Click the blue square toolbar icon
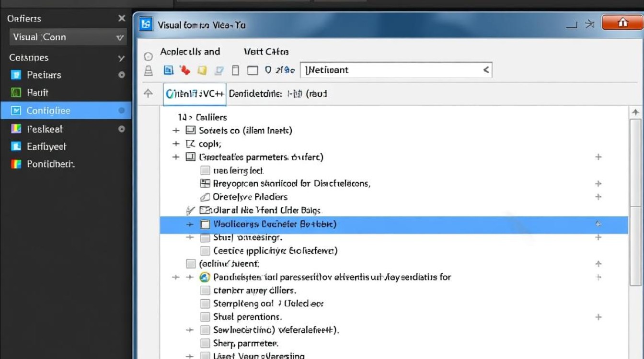The height and width of the screenshot is (359, 644). point(169,70)
